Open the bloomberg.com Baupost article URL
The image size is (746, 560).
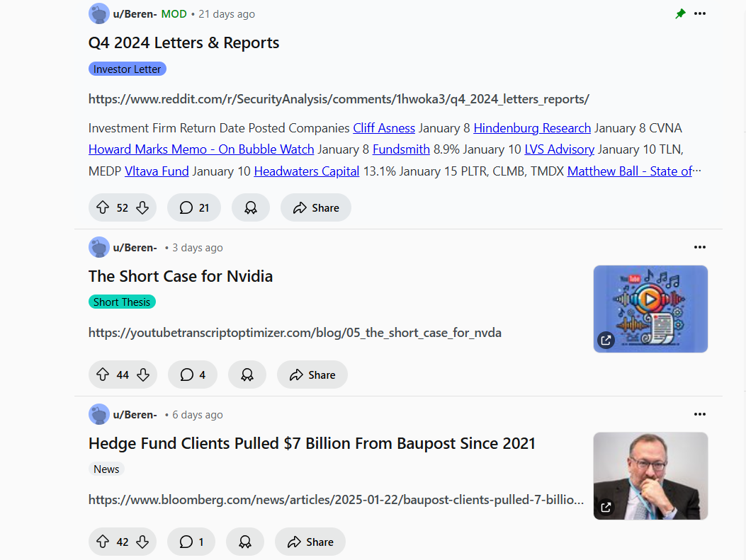(x=336, y=500)
